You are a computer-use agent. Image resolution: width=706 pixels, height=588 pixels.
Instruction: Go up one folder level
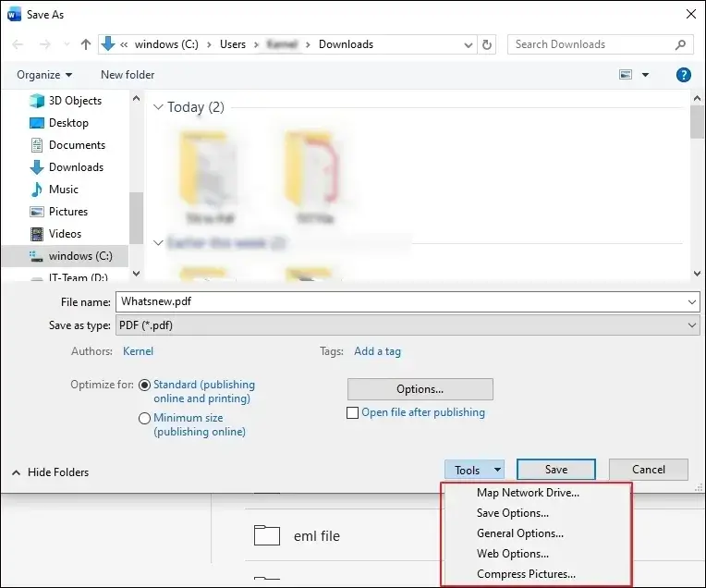point(86,44)
